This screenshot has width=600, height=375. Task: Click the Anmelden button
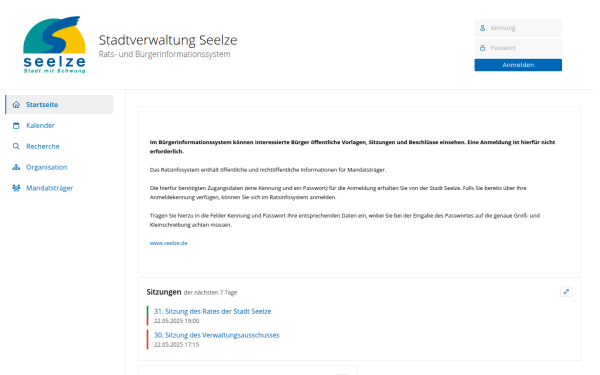pos(518,65)
